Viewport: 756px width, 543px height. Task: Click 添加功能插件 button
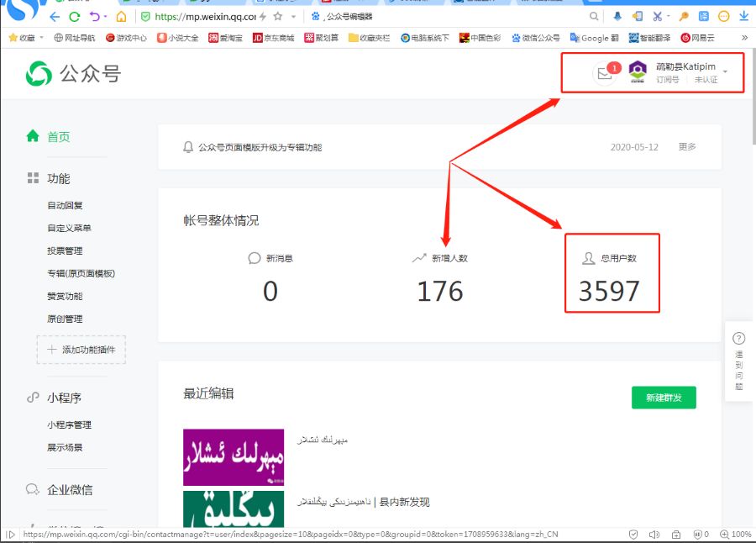81,350
